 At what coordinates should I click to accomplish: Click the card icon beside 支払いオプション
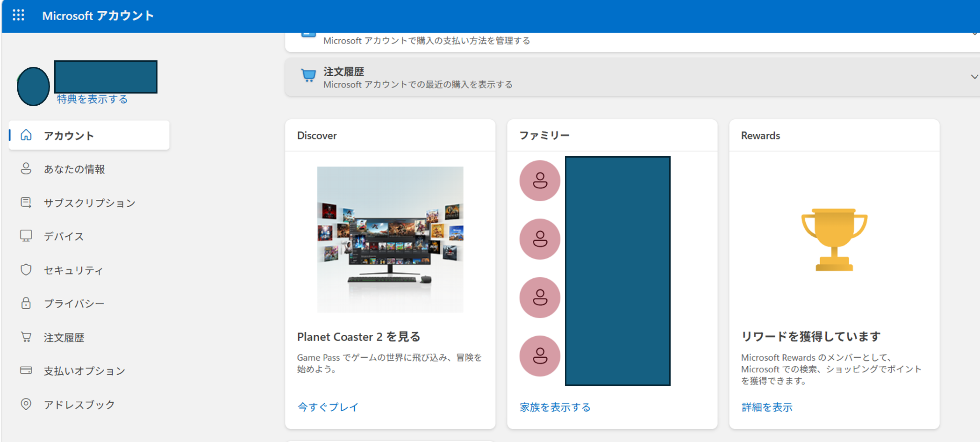coord(26,370)
